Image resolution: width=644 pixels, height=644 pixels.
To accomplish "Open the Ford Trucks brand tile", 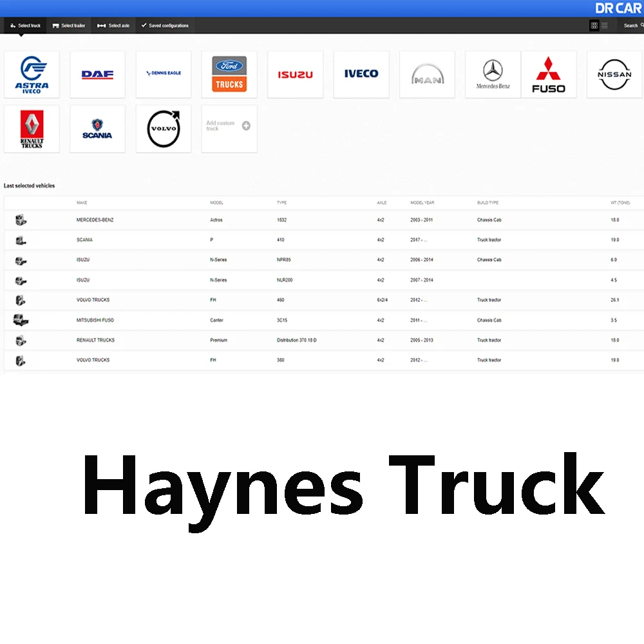I will (229, 74).
